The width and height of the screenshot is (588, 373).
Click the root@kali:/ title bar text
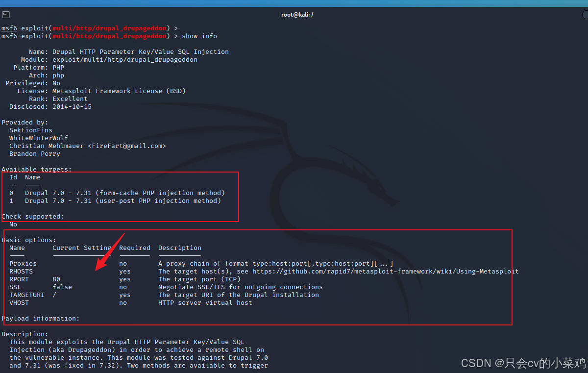coord(297,14)
